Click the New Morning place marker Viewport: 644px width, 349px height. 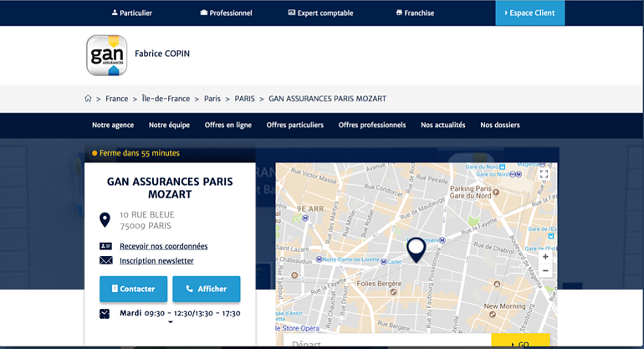click(x=493, y=315)
